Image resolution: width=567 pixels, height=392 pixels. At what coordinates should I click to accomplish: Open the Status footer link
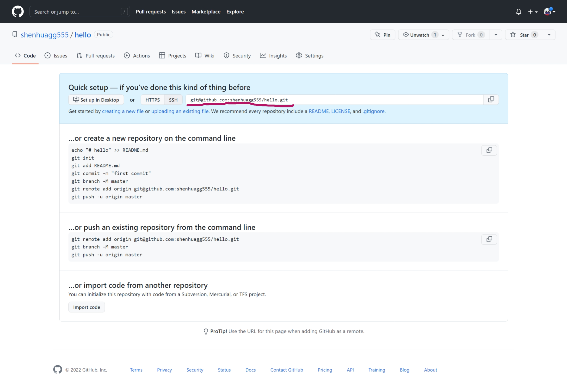tap(224, 370)
